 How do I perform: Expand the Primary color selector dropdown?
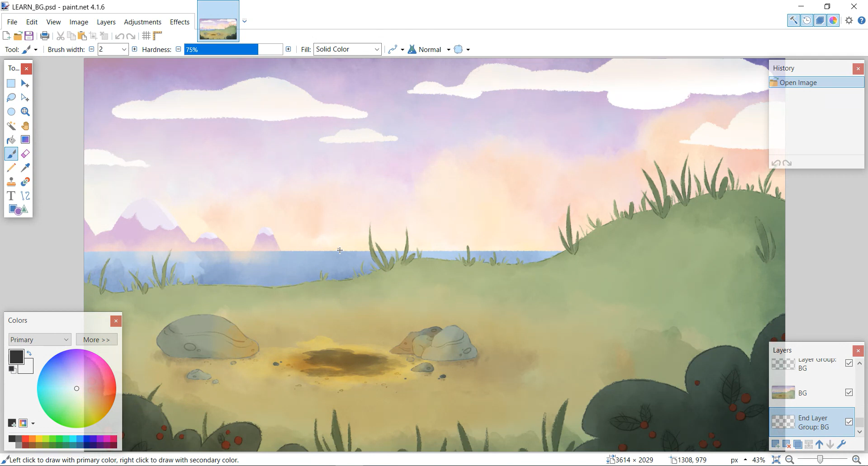pos(40,339)
